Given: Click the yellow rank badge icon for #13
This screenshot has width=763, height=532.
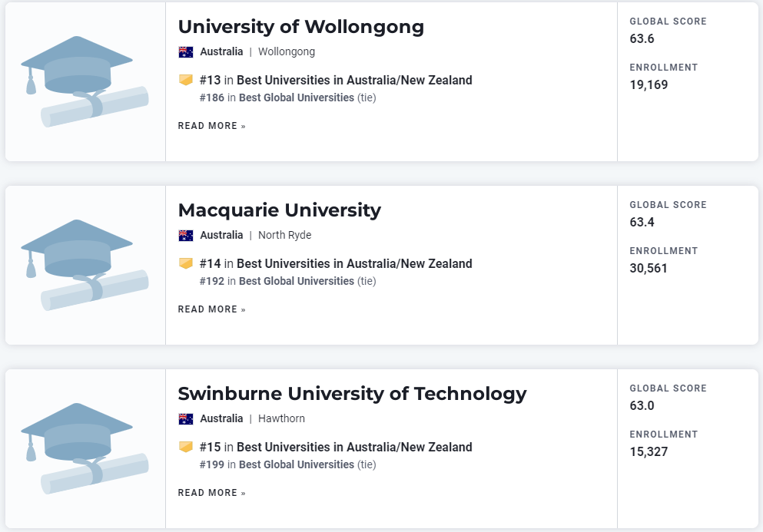Looking at the screenshot, I should [x=186, y=80].
